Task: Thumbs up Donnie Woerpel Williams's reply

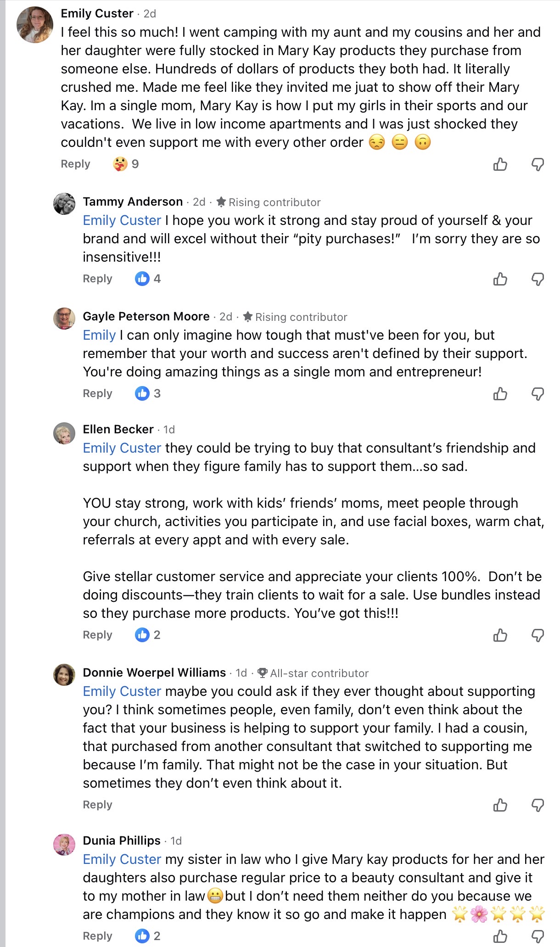Action: pos(500,805)
